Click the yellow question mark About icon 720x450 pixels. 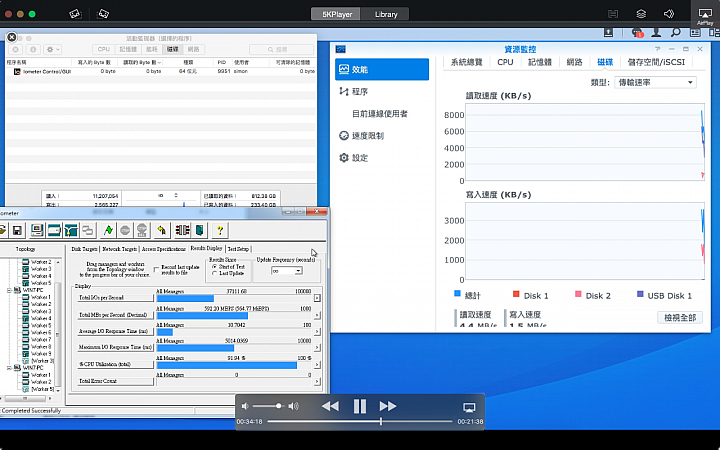tap(220, 230)
